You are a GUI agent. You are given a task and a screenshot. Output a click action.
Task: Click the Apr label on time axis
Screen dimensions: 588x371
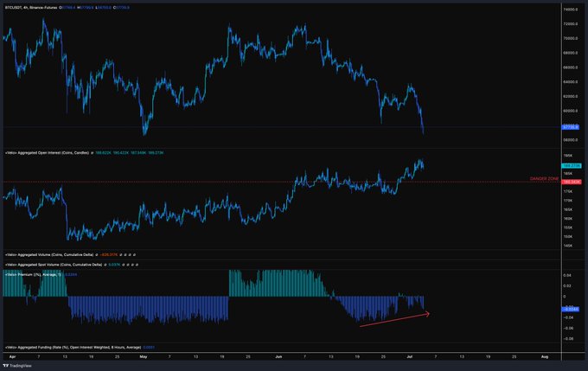11,355
